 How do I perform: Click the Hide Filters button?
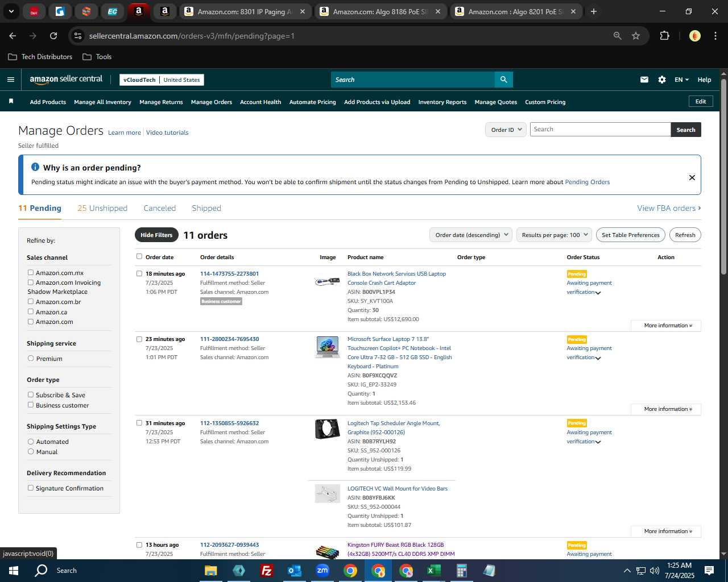(x=156, y=235)
